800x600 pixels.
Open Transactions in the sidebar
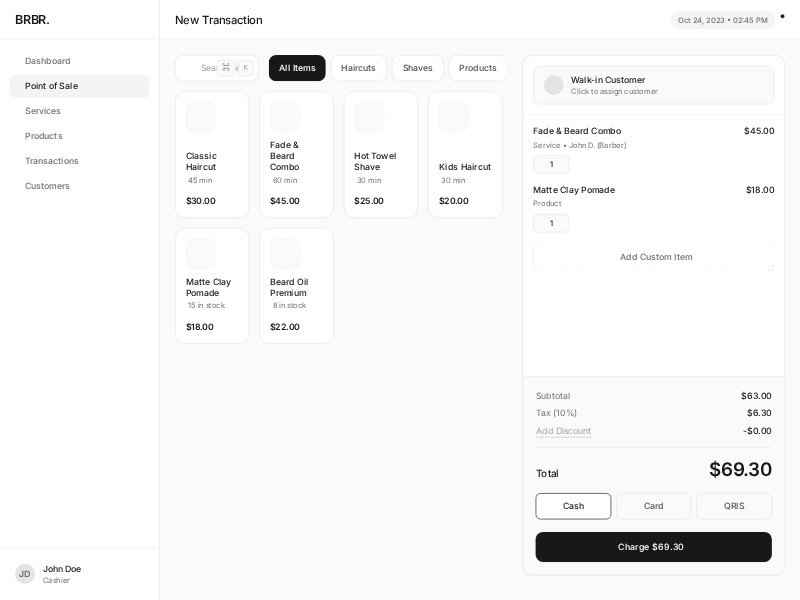click(x=52, y=161)
